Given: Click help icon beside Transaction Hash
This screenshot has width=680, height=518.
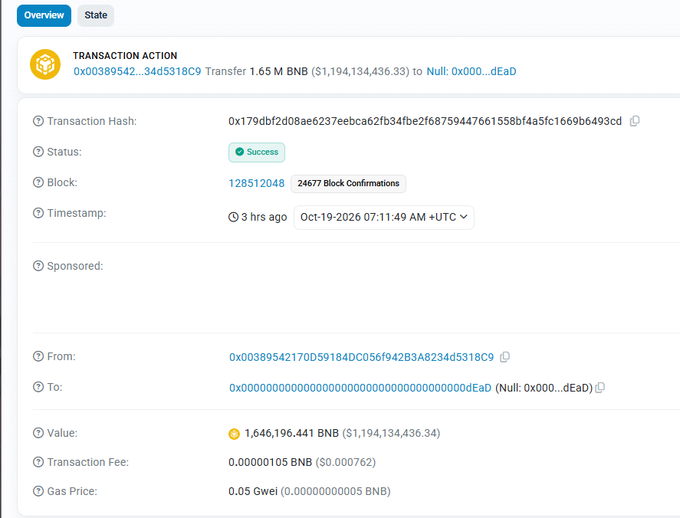Looking at the screenshot, I should [38, 121].
